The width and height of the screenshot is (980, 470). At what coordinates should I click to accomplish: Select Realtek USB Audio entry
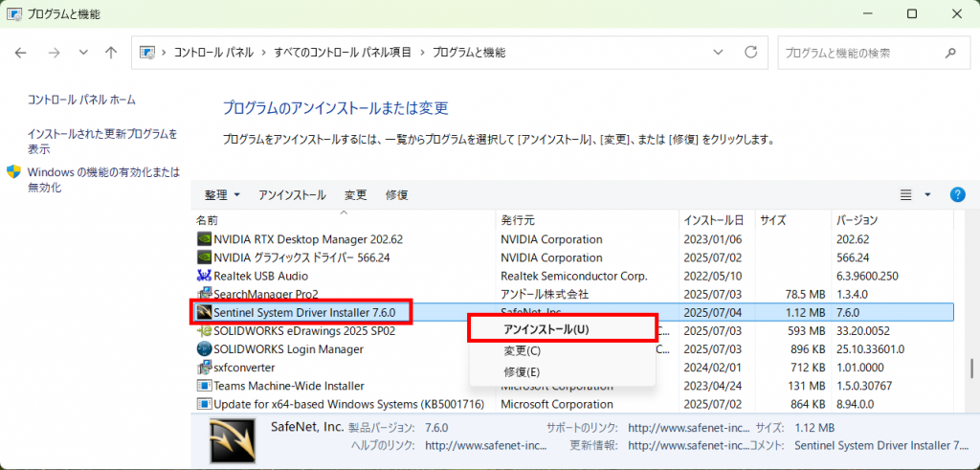pos(260,275)
